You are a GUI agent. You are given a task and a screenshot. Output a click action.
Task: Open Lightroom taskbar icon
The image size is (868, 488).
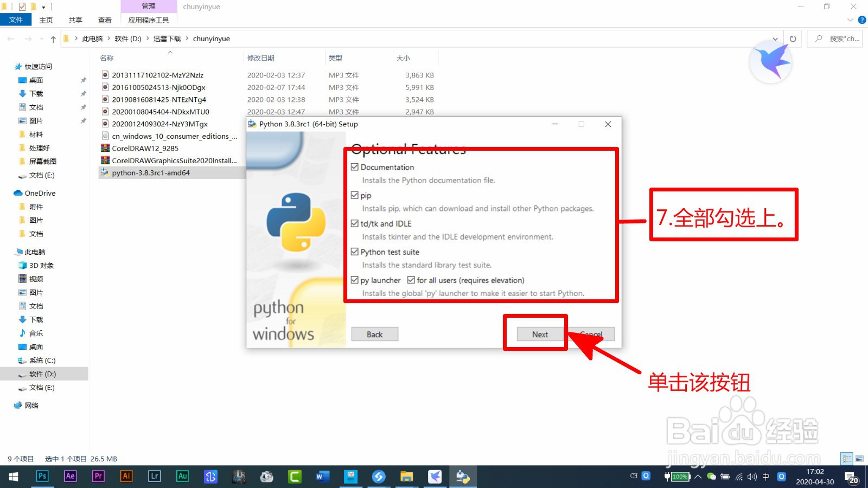(155, 476)
